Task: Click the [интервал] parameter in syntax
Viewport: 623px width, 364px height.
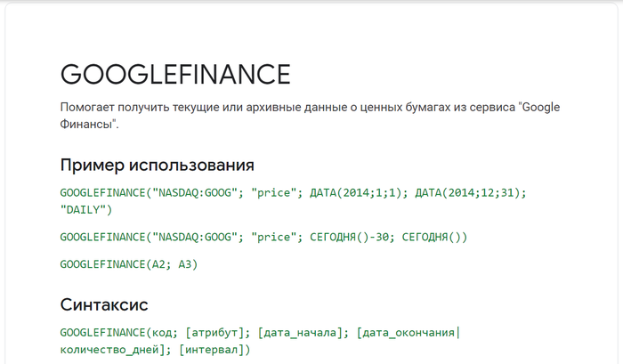Action: click(x=212, y=350)
